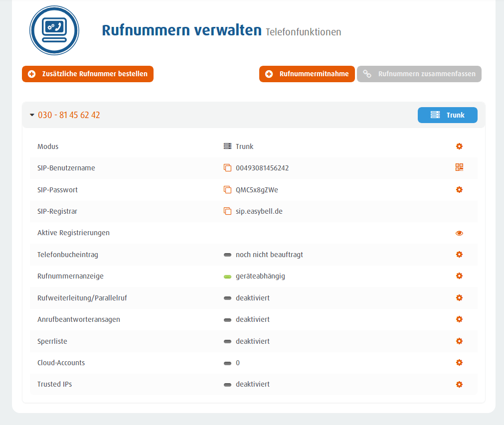Open Rufnummernanzeige settings gear
This screenshot has height=425, width=504.
click(459, 276)
